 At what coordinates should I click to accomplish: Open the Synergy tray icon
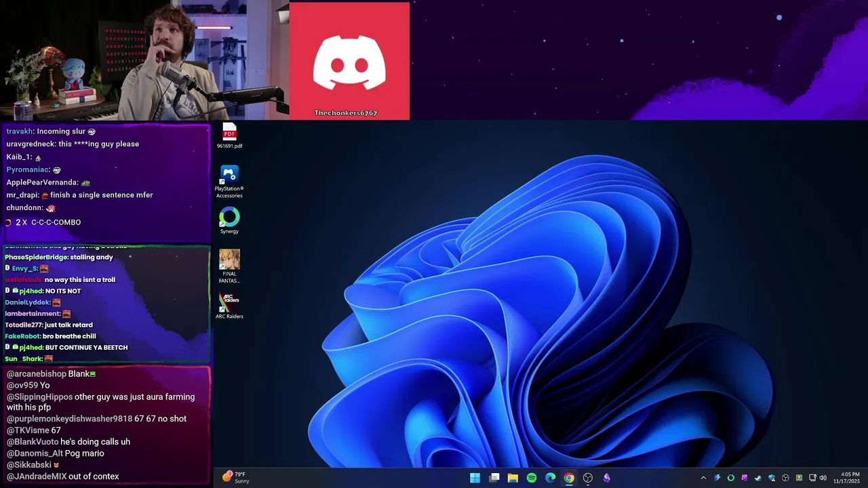click(x=731, y=478)
